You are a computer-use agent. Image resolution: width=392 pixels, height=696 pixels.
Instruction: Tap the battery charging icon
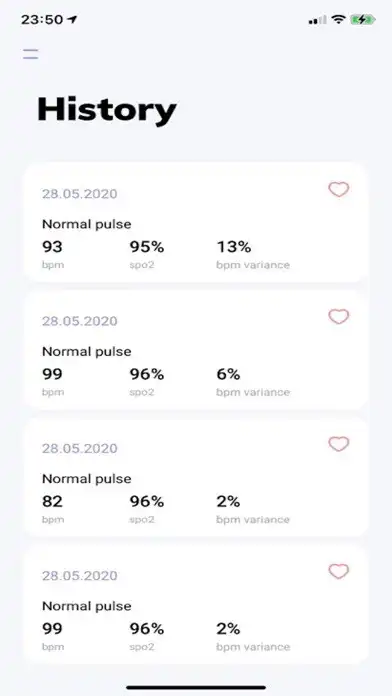(363, 20)
